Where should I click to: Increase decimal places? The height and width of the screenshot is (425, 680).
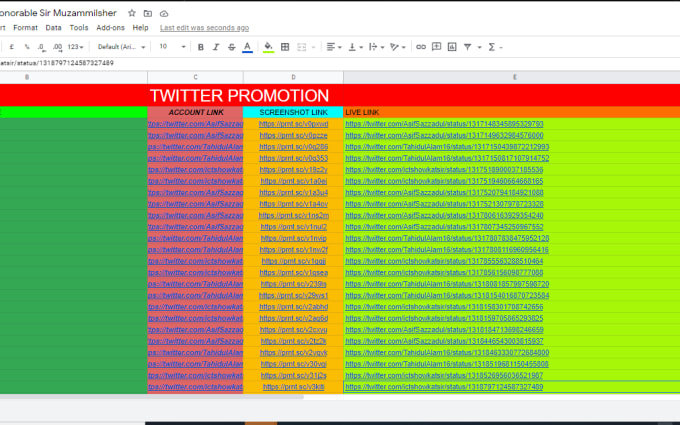57,47
